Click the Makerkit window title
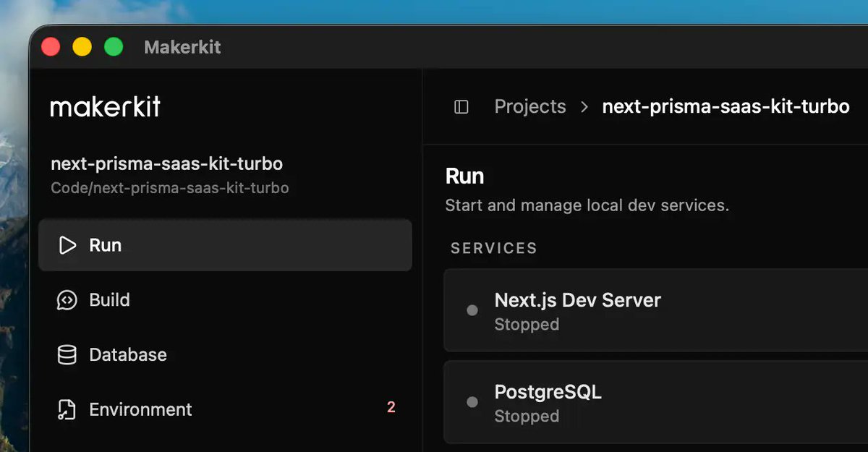Image resolution: width=868 pixels, height=452 pixels. 182,48
